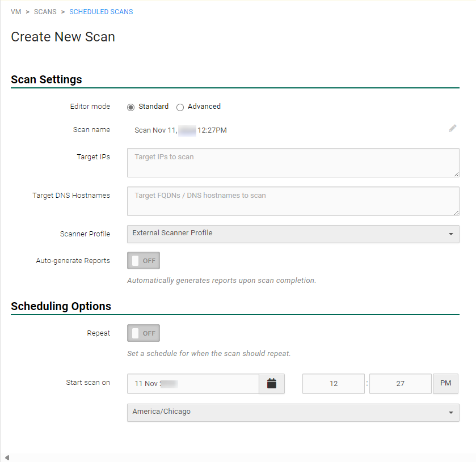Focus the Target DNS Hostnames text area
The height and width of the screenshot is (462, 476).
293,201
